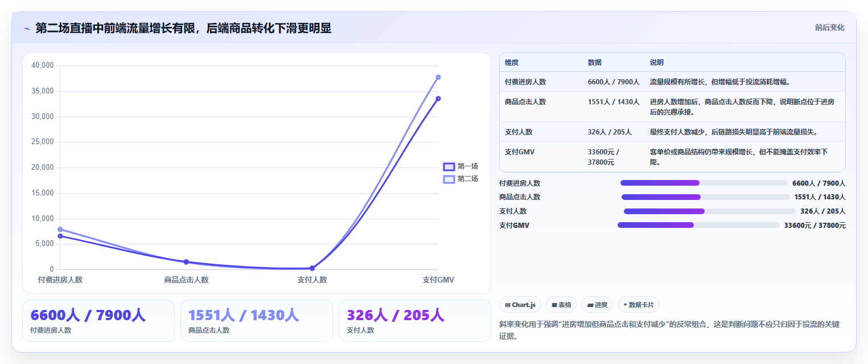This screenshot has height=364, width=868.
Task: Click the table value 6600人 / 7900人
Action: [x=614, y=82]
